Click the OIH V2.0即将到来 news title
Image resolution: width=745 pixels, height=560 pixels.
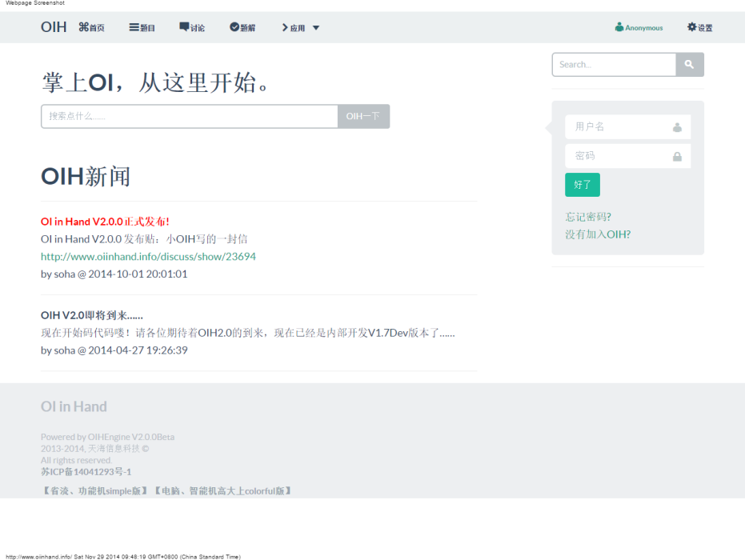tap(92, 315)
